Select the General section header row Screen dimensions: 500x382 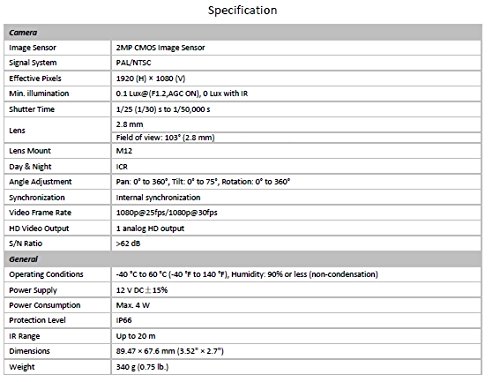click(243, 259)
